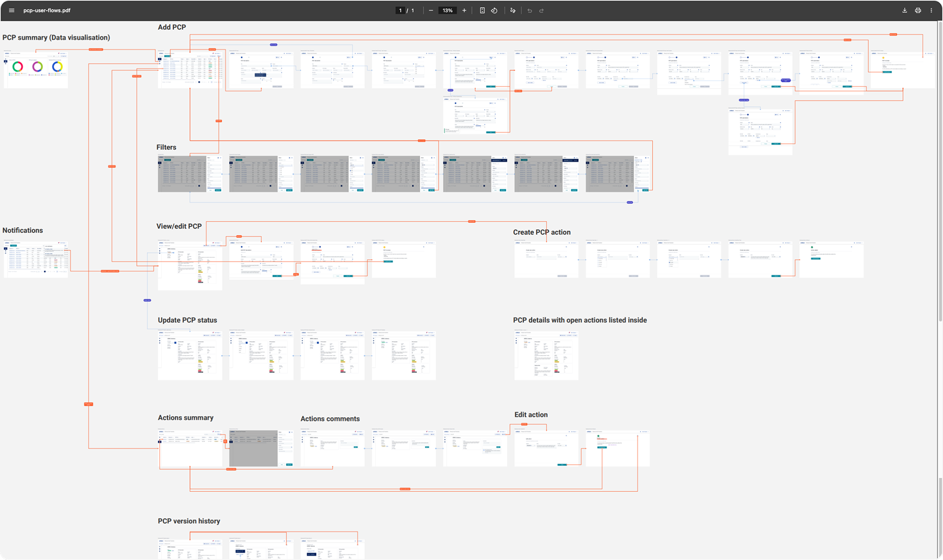The height and width of the screenshot is (560, 943).
Task: Click the 13% zoom level field
Action: pyautogui.click(x=448, y=10)
